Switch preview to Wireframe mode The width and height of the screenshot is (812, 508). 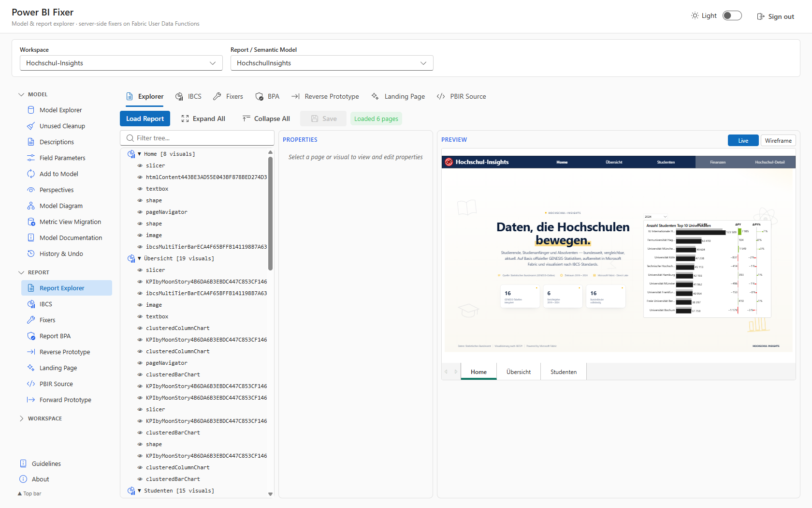pyautogui.click(x=778, y=140)
